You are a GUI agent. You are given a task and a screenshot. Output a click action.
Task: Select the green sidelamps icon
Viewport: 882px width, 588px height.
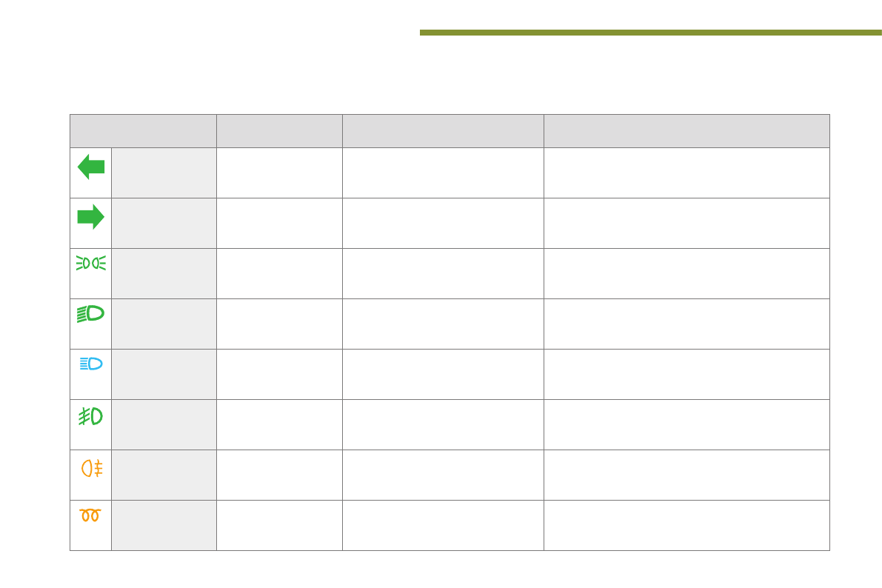[x=91, y=264]
